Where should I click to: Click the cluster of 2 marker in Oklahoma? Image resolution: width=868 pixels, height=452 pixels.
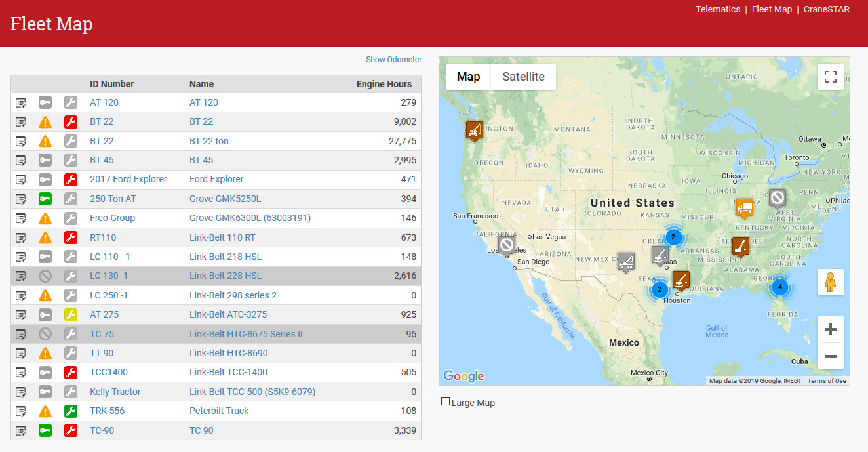coord(673,237)
